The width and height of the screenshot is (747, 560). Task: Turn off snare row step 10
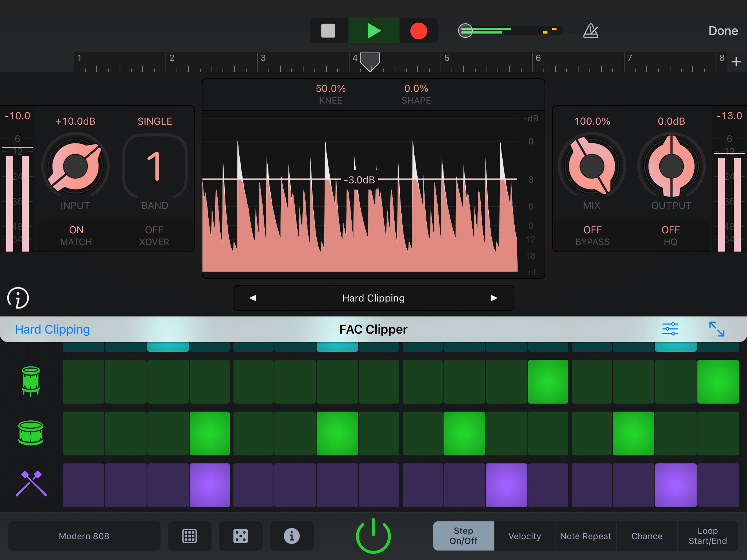coord(464,433)
